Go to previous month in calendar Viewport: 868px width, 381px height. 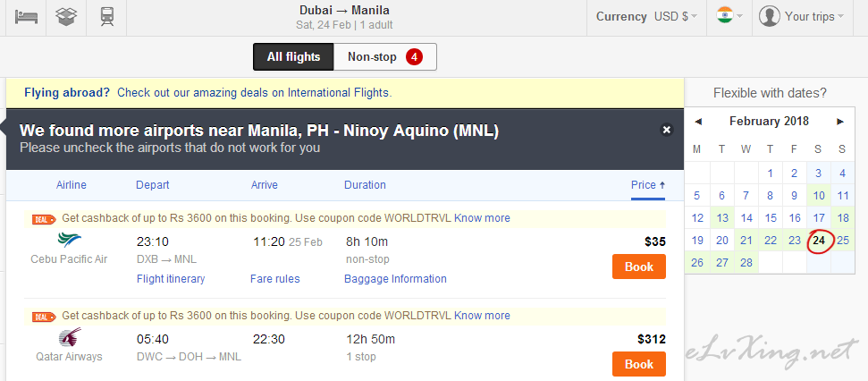698,122
